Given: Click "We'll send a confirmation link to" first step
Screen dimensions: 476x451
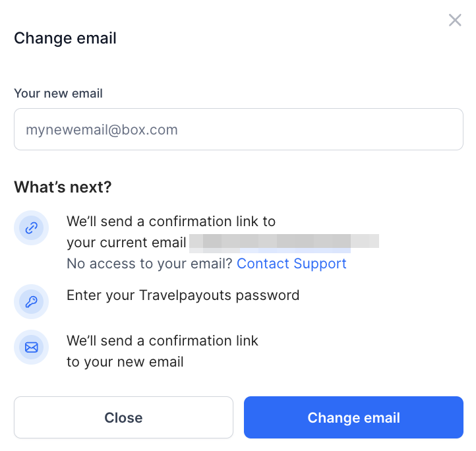Looking at the screenshot, I should click(171, 222).
